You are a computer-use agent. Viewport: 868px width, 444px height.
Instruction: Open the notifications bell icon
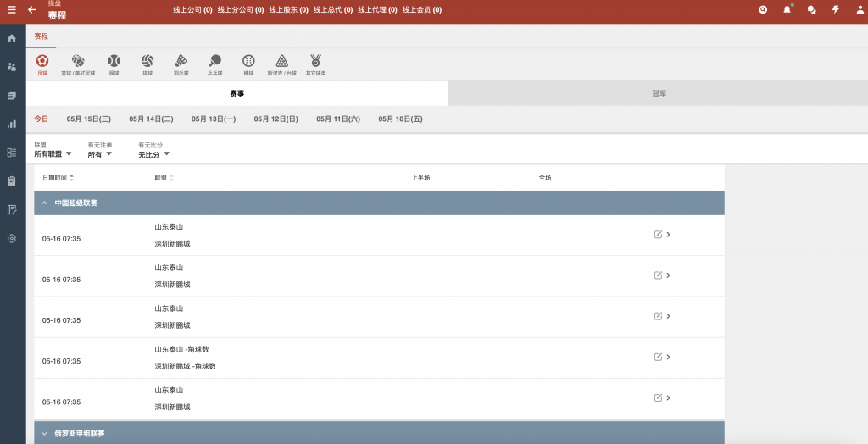(787, 10)
